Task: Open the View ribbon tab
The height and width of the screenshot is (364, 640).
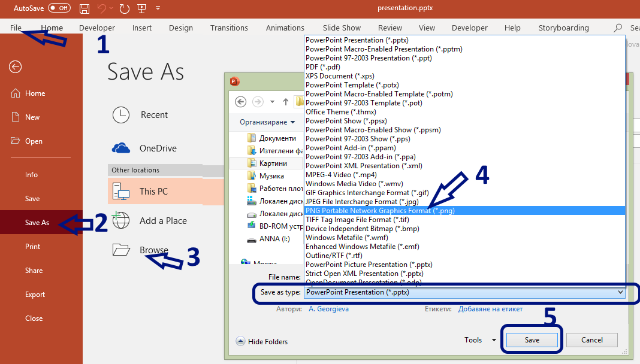Action: pos(427,28)
